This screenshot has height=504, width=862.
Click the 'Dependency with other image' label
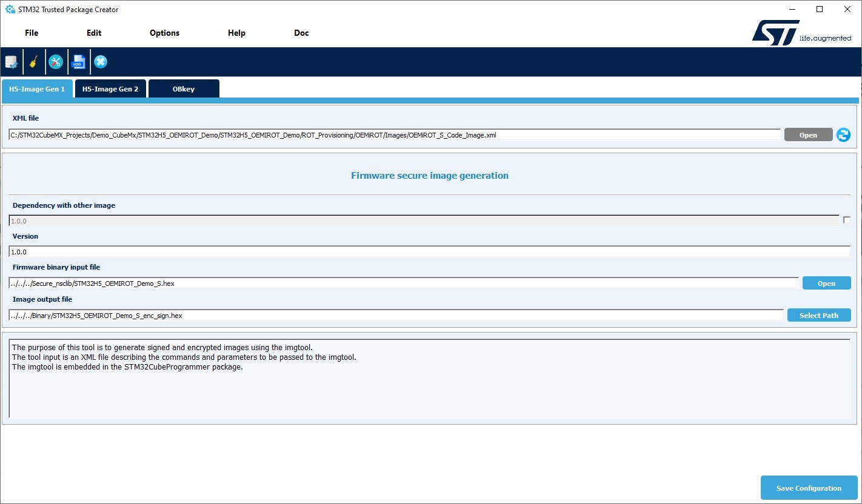click(64, 205)
